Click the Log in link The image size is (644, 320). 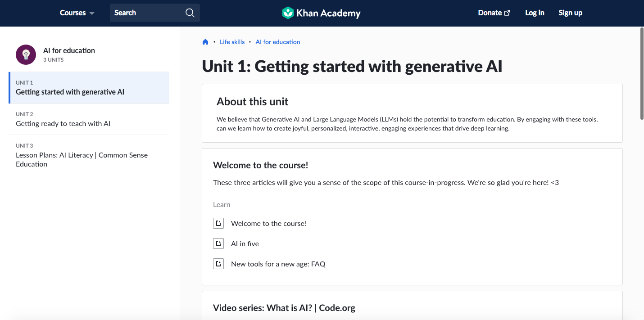[535, 13]
